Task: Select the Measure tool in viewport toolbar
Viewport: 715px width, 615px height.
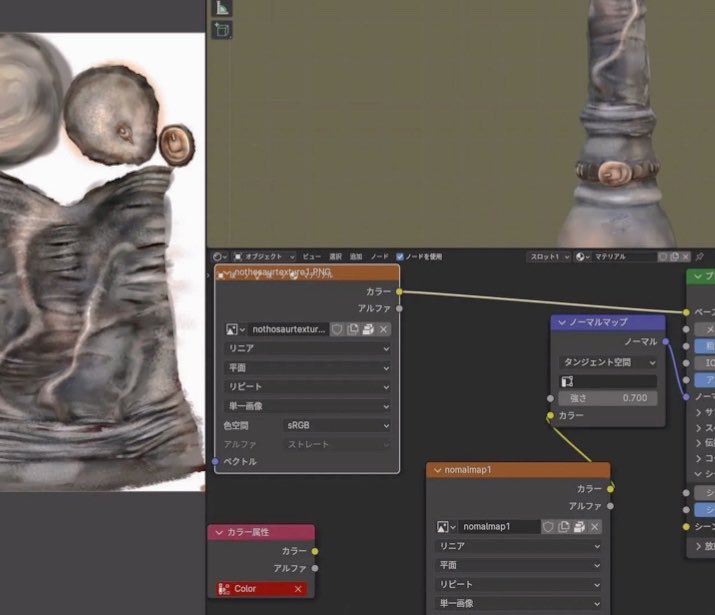Action: click(222, 8)
